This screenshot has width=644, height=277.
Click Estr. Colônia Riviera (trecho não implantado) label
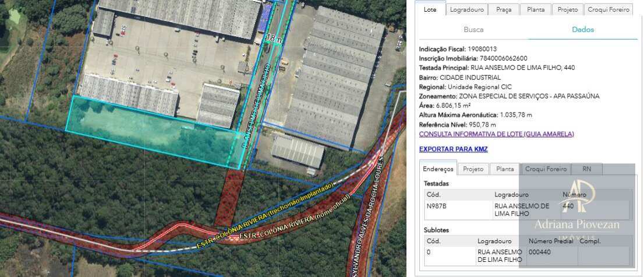coord(264,216)
